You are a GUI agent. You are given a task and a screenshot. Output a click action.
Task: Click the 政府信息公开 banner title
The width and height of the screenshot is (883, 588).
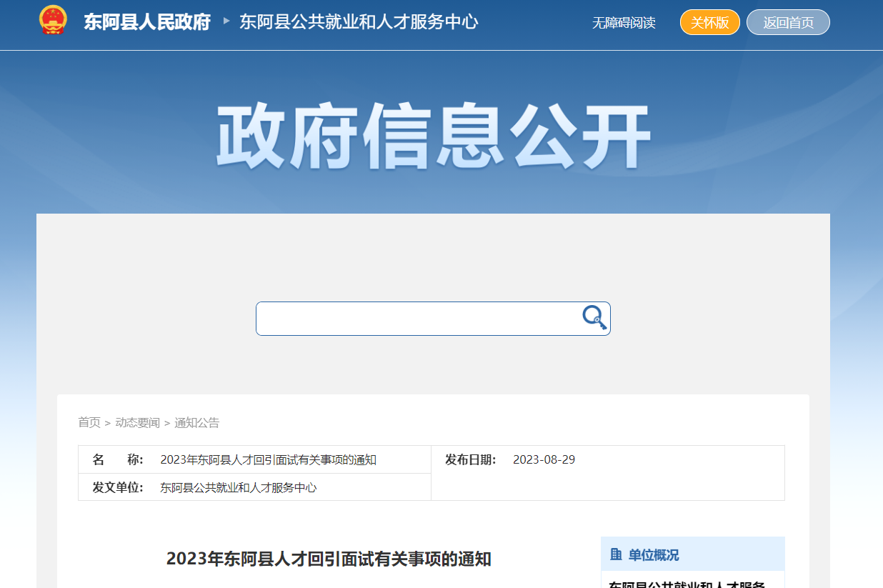pyautogui.click(x=433, y=137)
